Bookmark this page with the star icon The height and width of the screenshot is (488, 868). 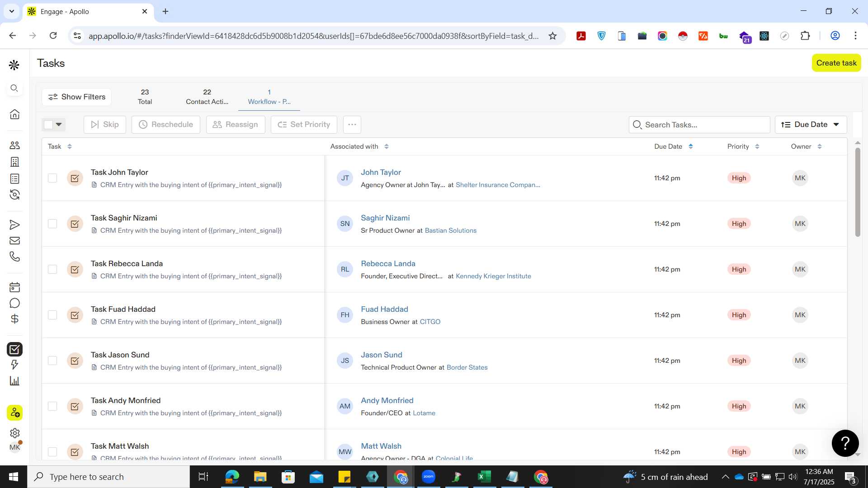552,36
